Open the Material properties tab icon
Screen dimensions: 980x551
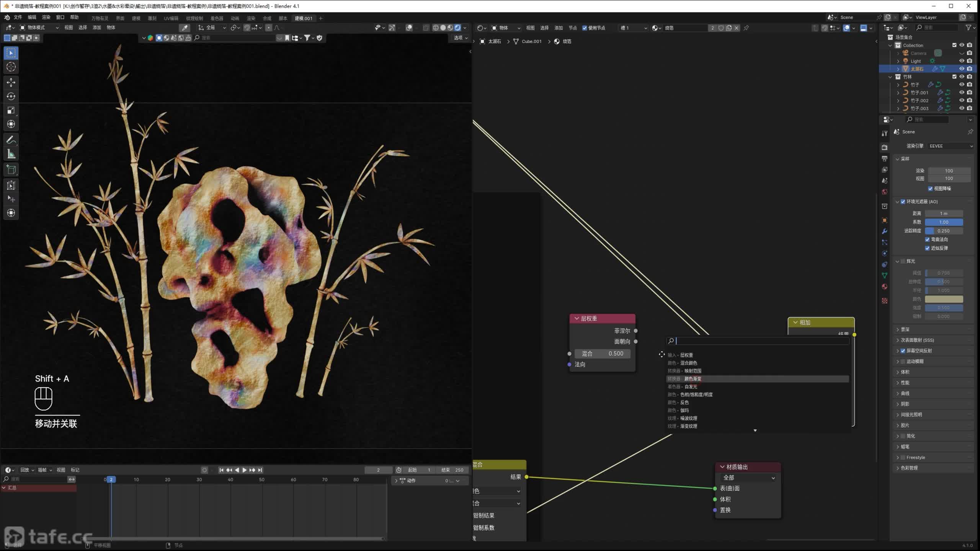884,287
